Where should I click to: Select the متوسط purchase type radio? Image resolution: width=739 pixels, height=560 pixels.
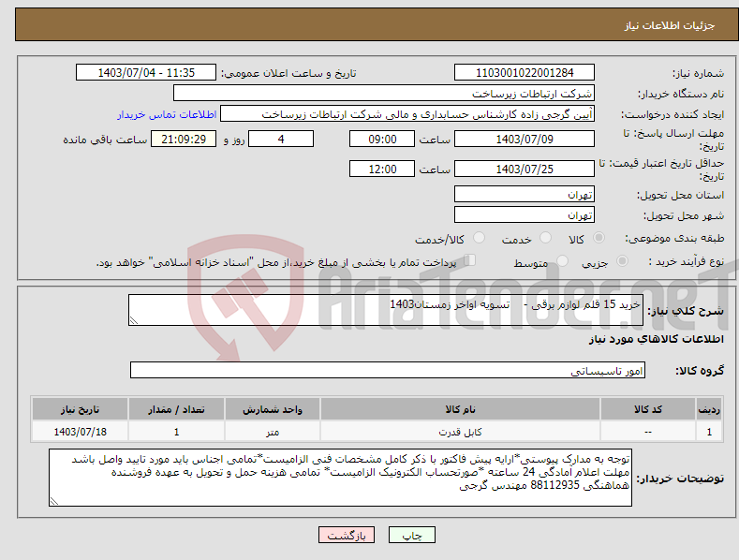562,260
